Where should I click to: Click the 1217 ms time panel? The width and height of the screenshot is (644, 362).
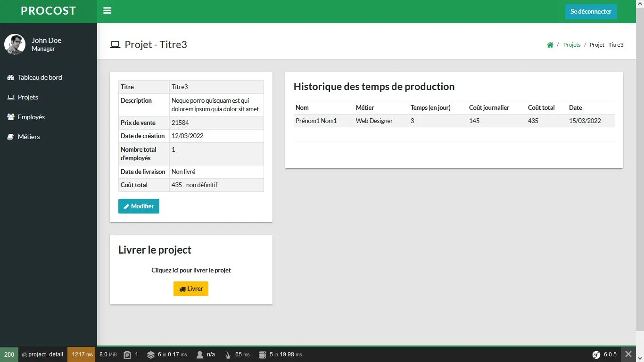pyautogui.click(x=82, y=354)
